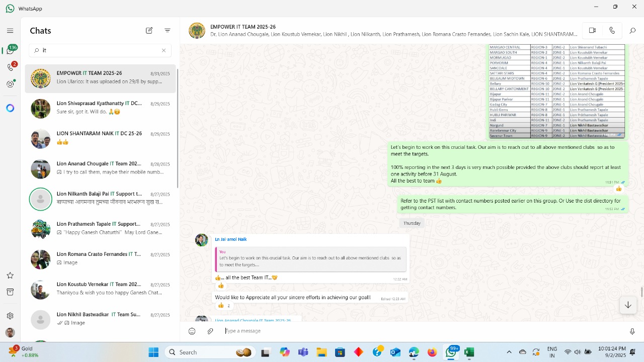The width and height of the screenshot is (644, 362).
Task: Open starred messages
Action: pyautogui.click(x=10, y=276)
